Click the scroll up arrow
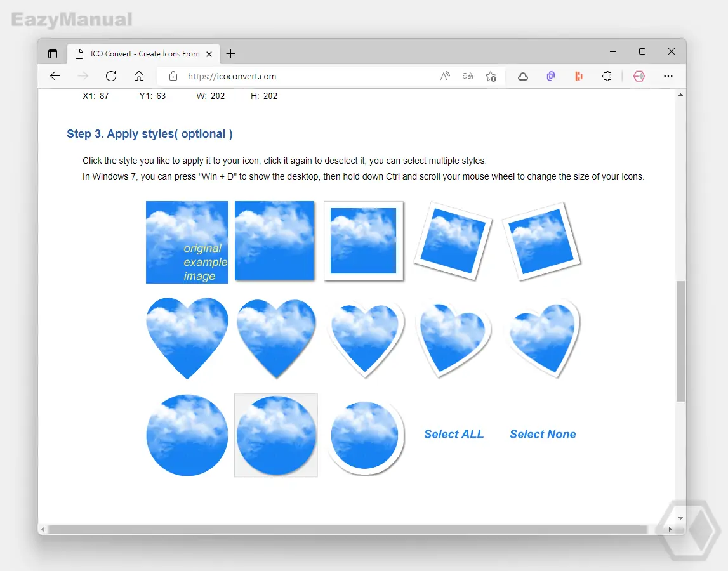728x571 pixels. (680, 95)
